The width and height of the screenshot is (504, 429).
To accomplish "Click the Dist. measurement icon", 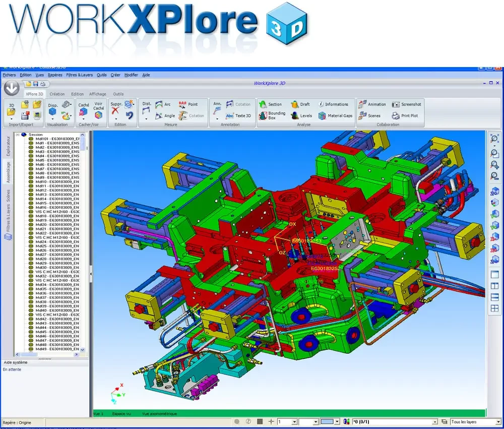I will 146,111.
